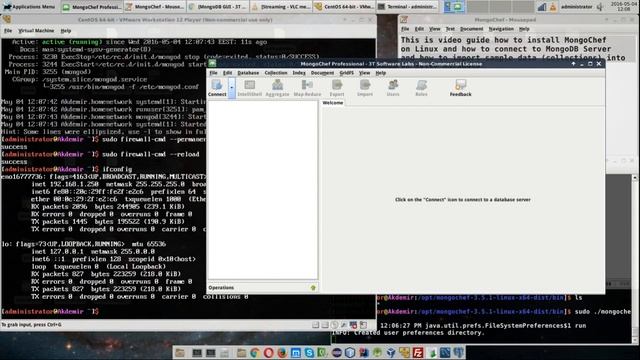Switch to the CentOS 64-bit VMware taskbar entry
This screenshot has width=640, height=360.
coord(344,7)
